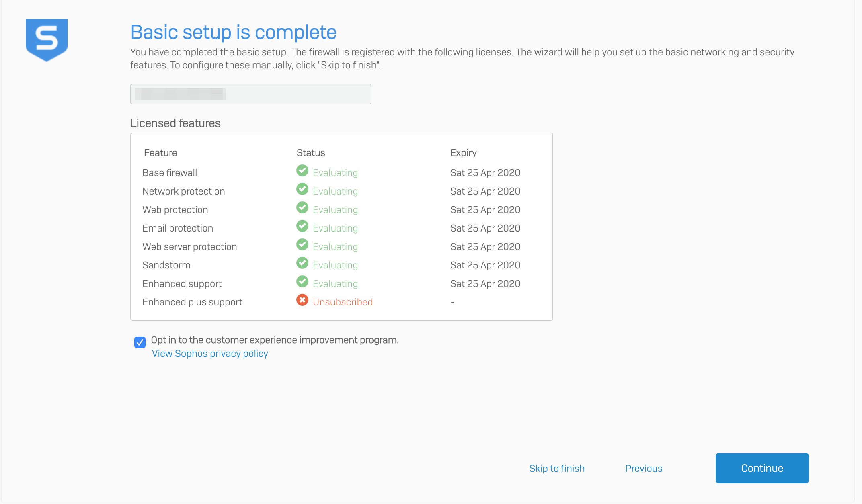Click the Evaluating status for Email protection
Viewport: 862px width, 504px height.
point(335,228)
